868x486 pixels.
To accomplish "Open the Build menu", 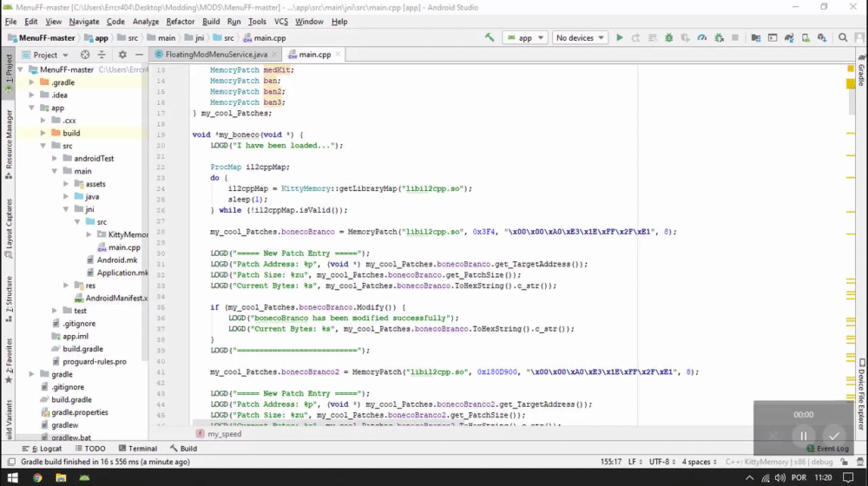I will point(211,22).
